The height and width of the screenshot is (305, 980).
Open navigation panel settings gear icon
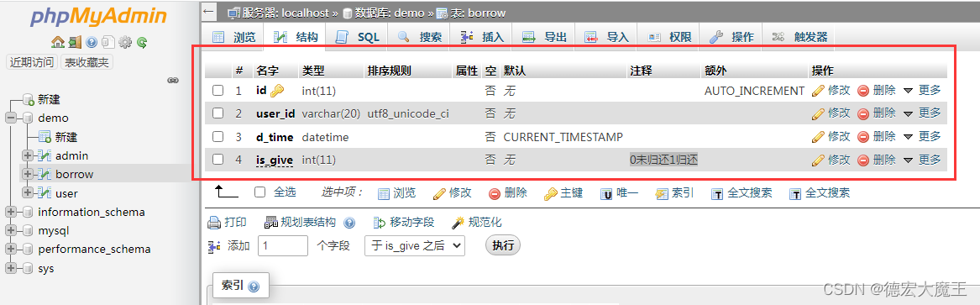pyautogui.click(x=125, y=43)
